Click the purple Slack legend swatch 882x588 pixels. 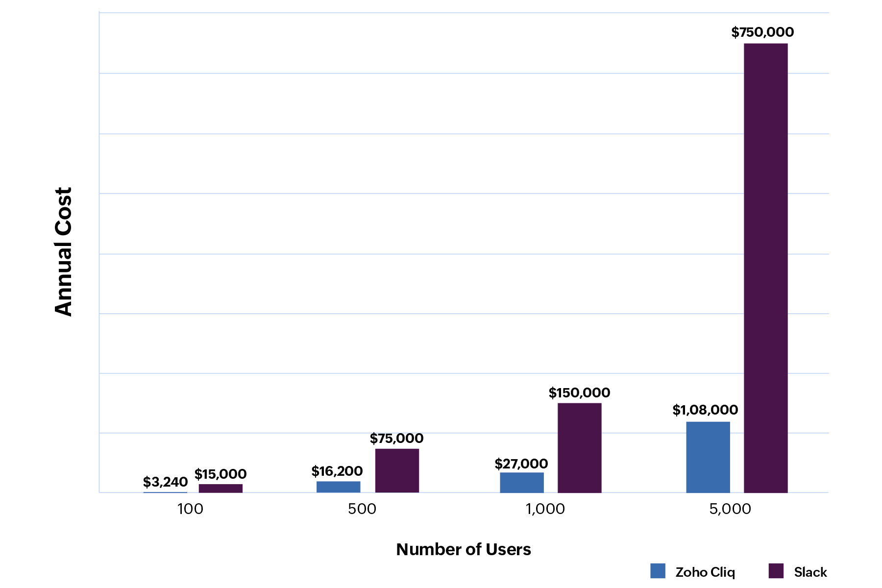776,571
